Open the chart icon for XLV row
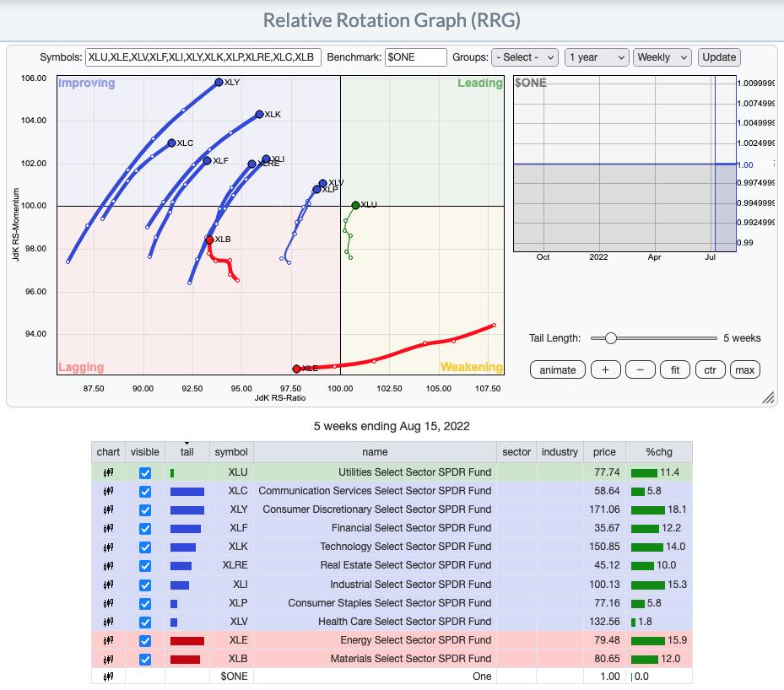784x690 pixels. (108, 622)
